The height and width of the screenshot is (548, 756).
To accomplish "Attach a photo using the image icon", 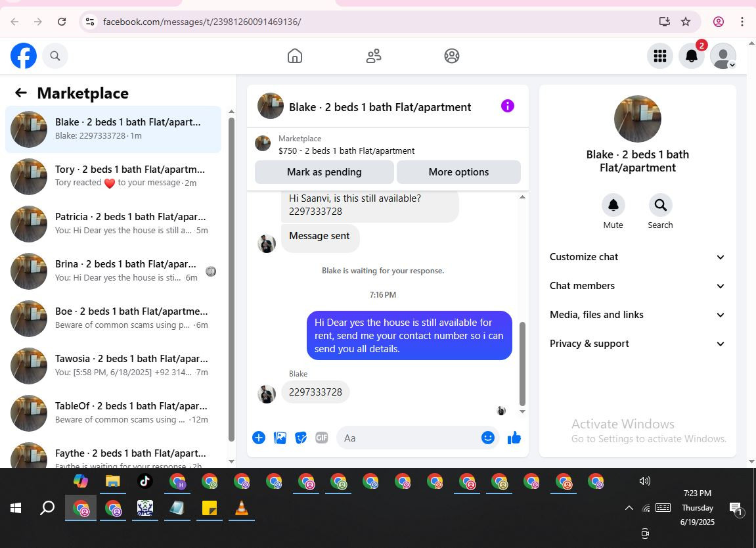I will click(x=280, y=438).
